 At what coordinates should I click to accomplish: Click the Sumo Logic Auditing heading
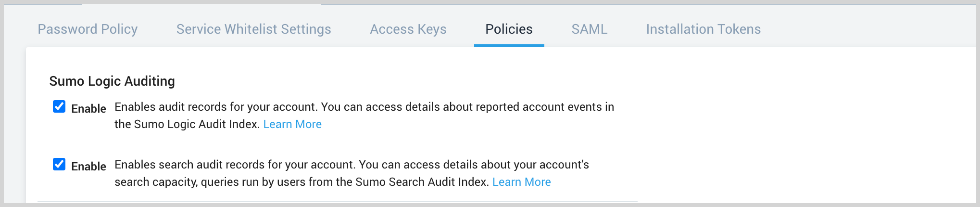tap(112, 81)
